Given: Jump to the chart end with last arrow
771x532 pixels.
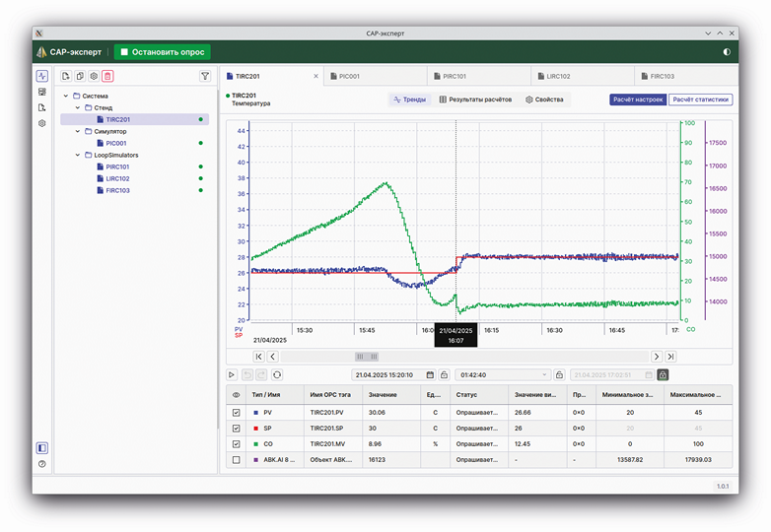Looking at the screenshot, I should click(x=670, y=356).
